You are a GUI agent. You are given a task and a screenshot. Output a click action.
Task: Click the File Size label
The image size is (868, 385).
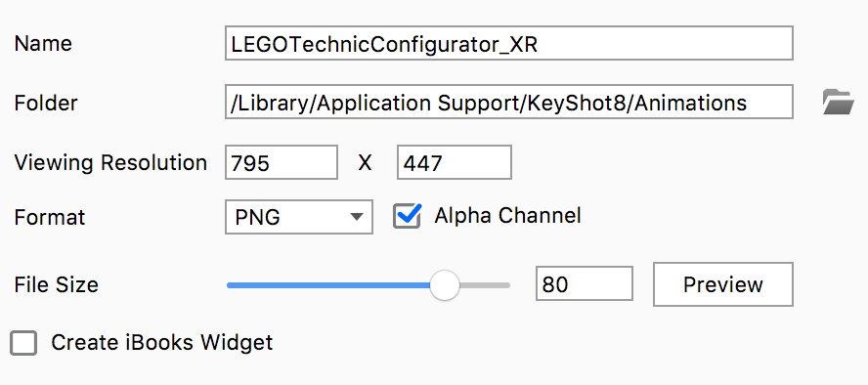[57, 284]
